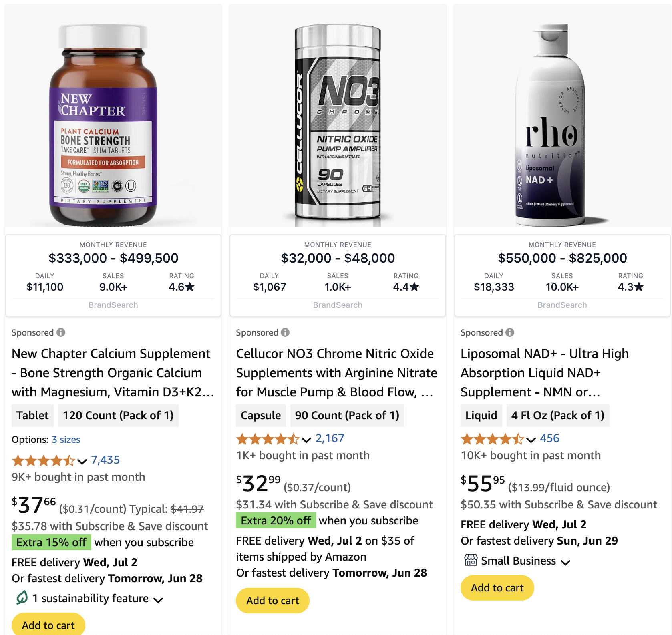The width and height of the screenshot is (672, 635).
Task: Click the Small Business store icon
Action: [x=471, y=560]
